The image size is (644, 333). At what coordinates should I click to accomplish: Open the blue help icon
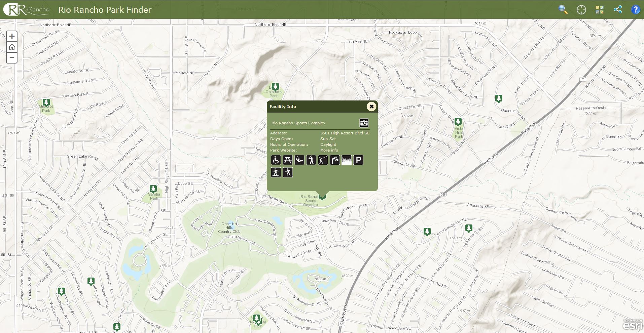[x=635, y=10]
